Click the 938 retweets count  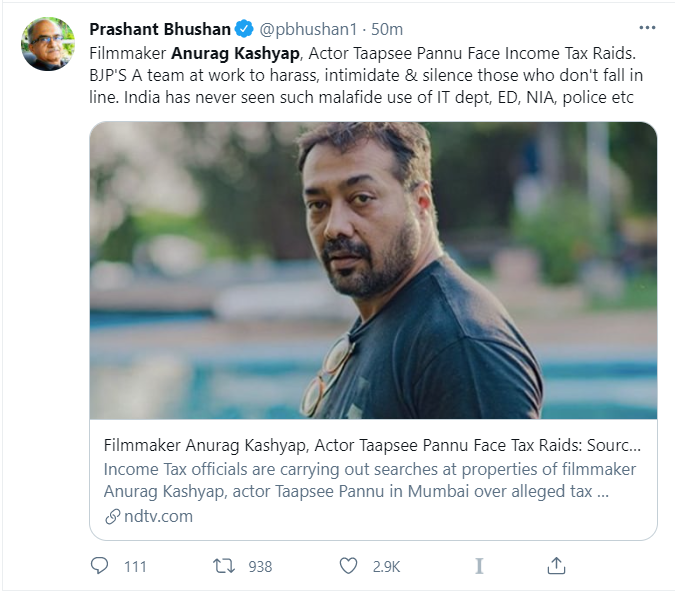tap(260, 566)
